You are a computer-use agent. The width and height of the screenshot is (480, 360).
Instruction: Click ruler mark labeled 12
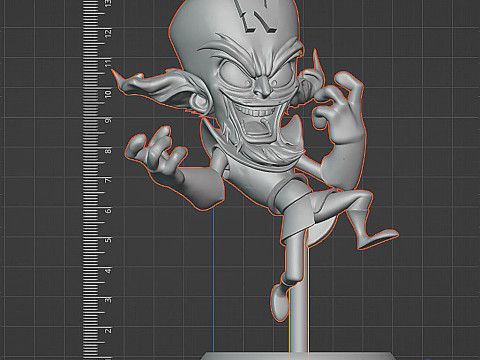click(x=108, y=34)
